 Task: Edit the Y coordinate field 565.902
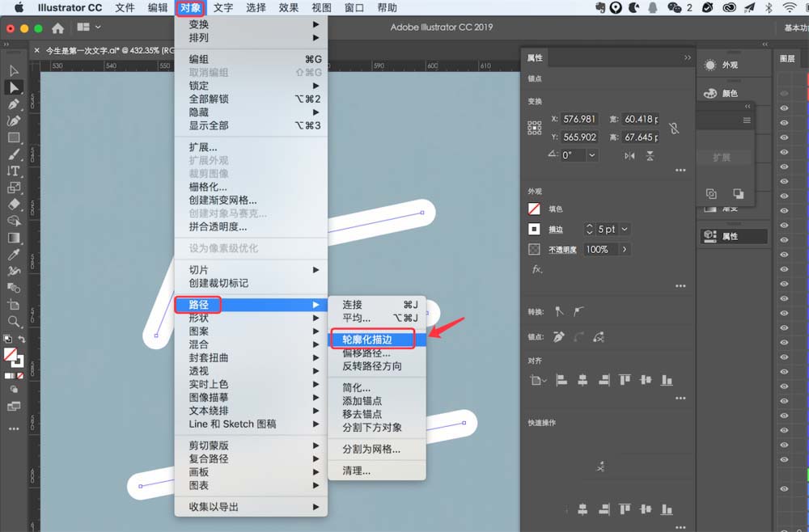(579, 137)
